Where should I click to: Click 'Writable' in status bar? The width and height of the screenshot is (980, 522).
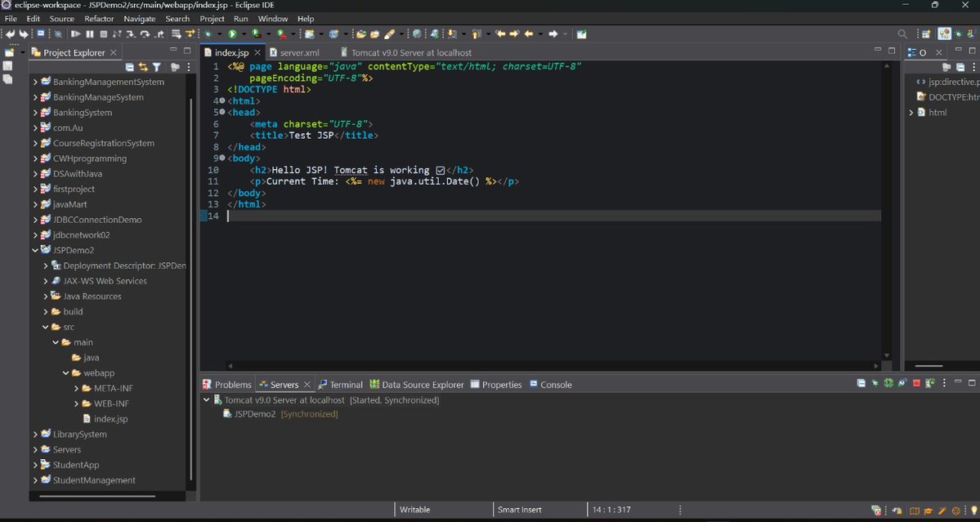click(x=415, y=510)
